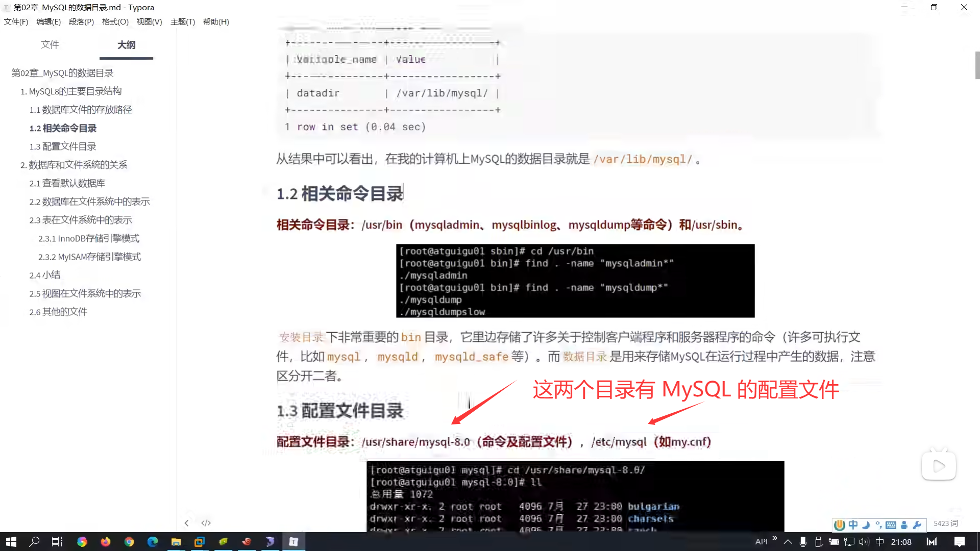The image size is (980, 551).
Task: Jump to outline item 2.6 其他的文件
Action: pos(58,312)
